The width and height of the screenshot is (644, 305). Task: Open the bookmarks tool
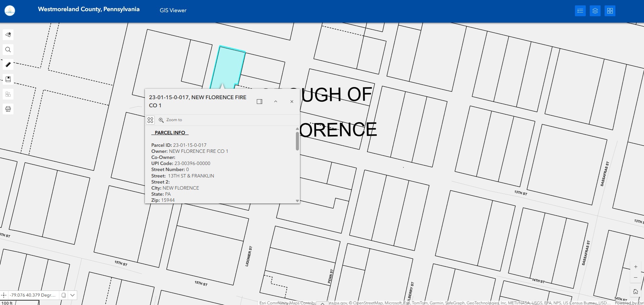tap(8, 79)
